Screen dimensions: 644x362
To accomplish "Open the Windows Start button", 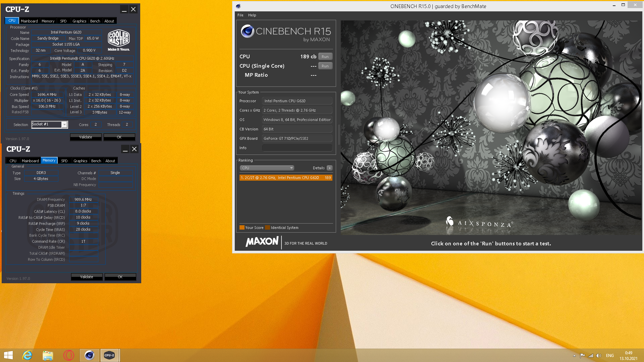I will (8, 355).
